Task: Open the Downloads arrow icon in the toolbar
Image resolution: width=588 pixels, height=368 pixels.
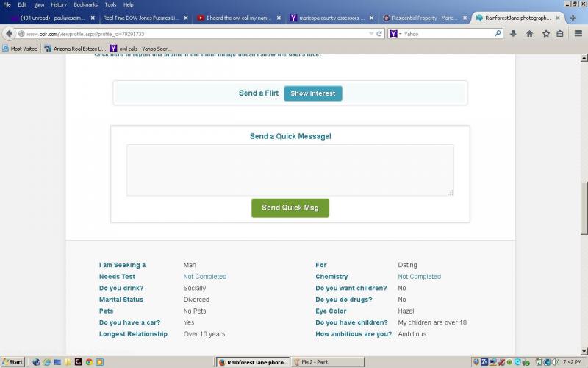Action: click(513, 34)
